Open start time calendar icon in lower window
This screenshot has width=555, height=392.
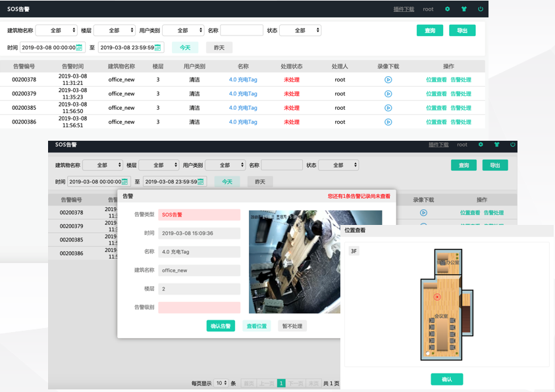(124, 182)
